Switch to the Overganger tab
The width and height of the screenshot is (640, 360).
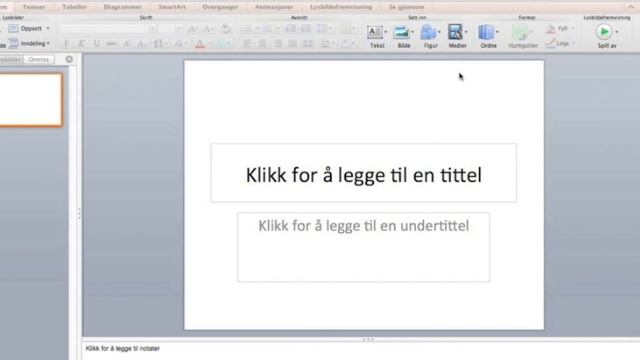coord(220,7)
